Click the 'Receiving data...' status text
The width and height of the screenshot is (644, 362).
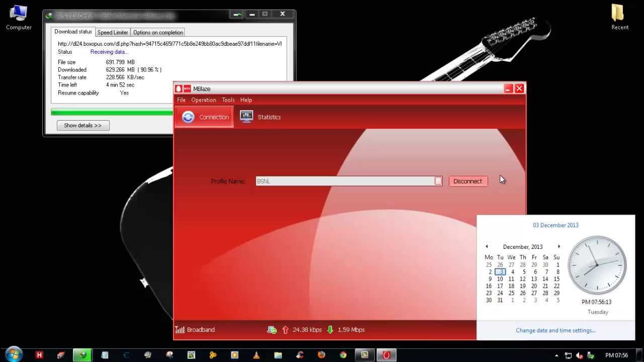pyautogui.click(x=109, y=52)
